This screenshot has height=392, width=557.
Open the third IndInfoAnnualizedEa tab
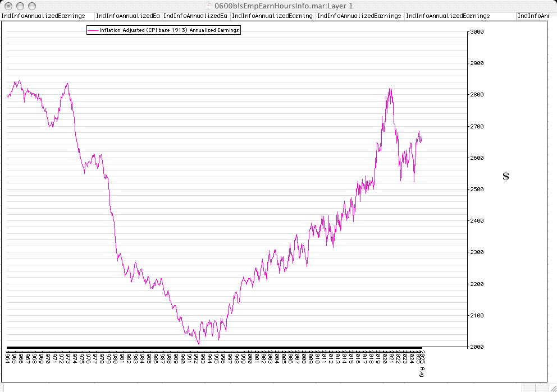click(x=195, y=16)
